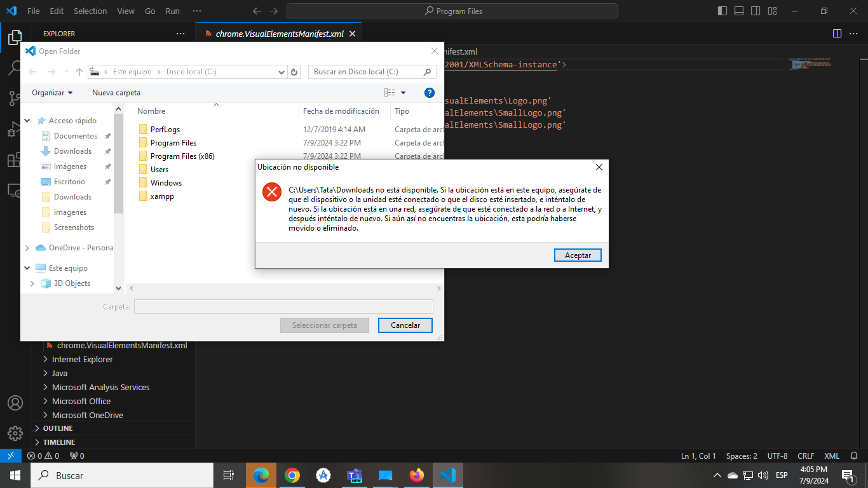868x488 pixels.
Task: Toggle the primary side bar layout icon
Action: coord(722,11)
